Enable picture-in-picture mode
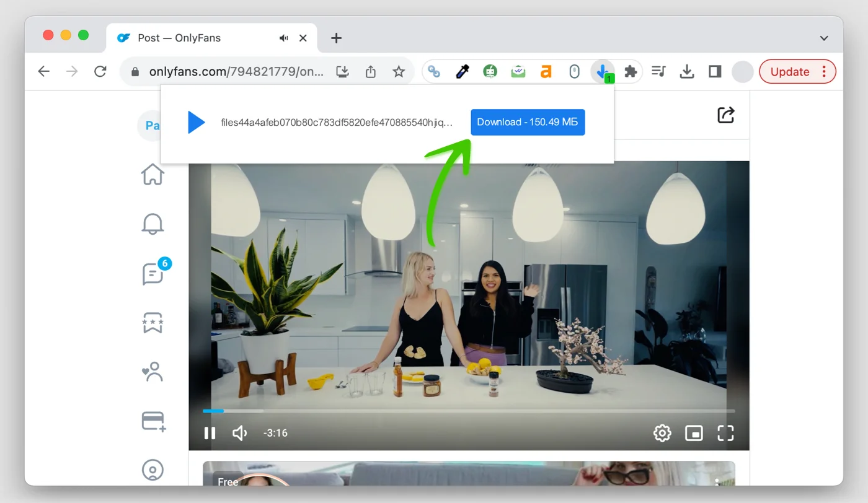The width and height of the screenshot is (868, 503). tap(694, 433)
